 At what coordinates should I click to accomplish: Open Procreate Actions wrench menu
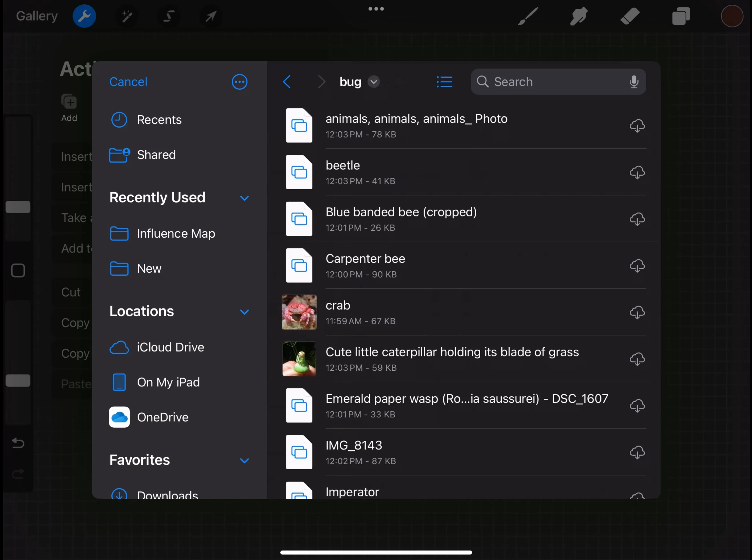(84, 16)
